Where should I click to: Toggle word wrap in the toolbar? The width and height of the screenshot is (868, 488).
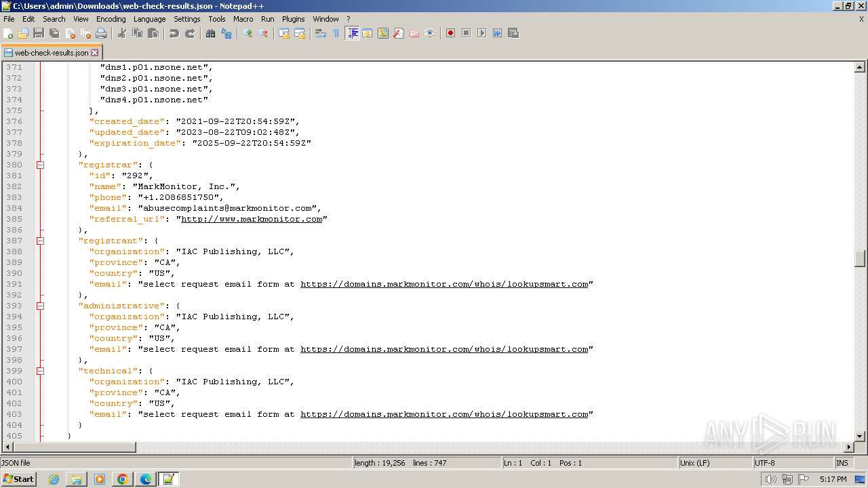(321, 33)
